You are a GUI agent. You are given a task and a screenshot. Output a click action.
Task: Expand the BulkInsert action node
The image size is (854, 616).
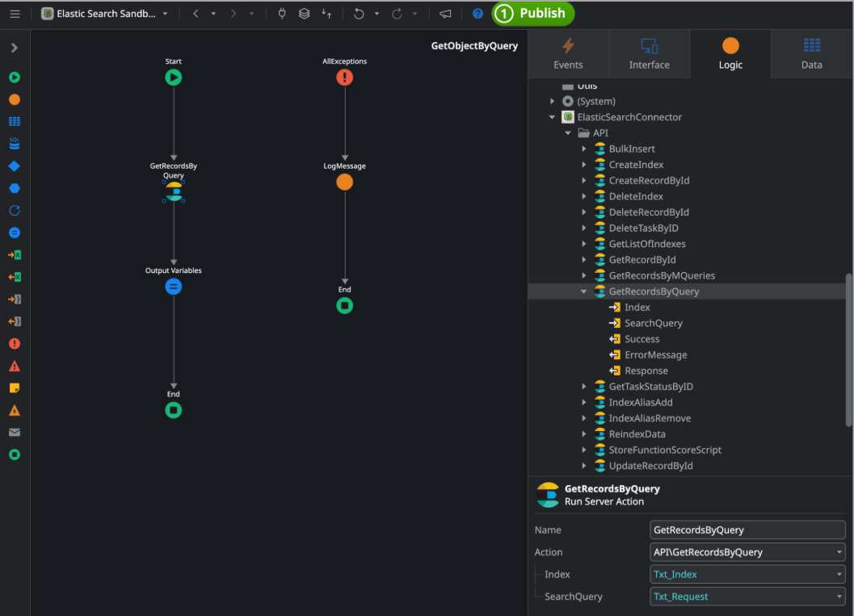pos(584,149)
